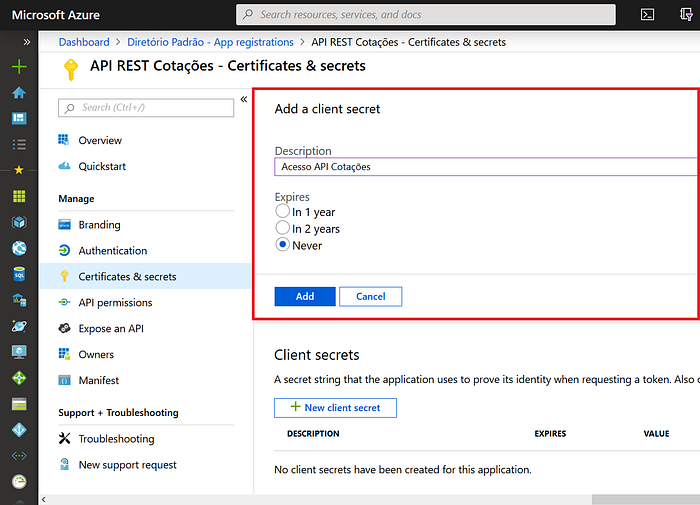Open Azure Cosmos DB planet icon
Viewport: 700px width, 505px height.
[x=19, y=326]
